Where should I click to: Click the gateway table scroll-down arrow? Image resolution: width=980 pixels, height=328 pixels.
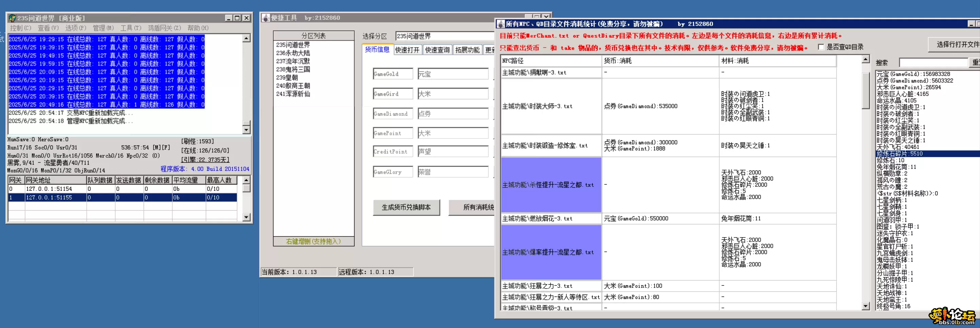[x=246, y=217]
